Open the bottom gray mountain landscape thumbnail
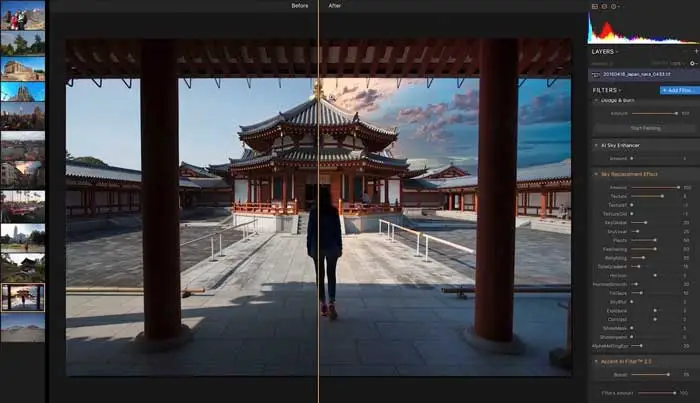Screen dimensions: 700x403 23,328
